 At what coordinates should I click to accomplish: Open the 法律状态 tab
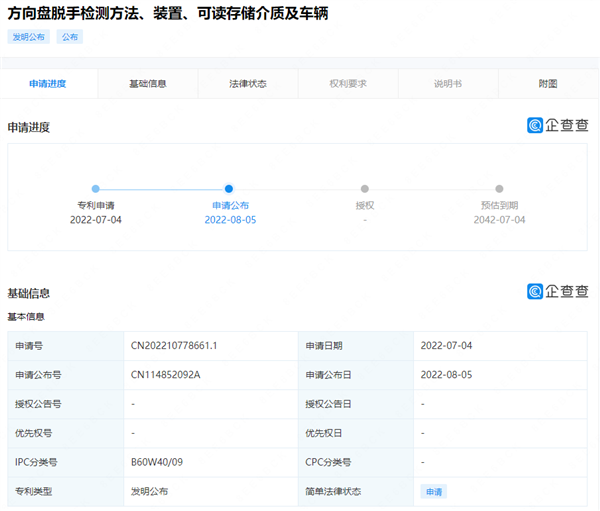(248, 83)
